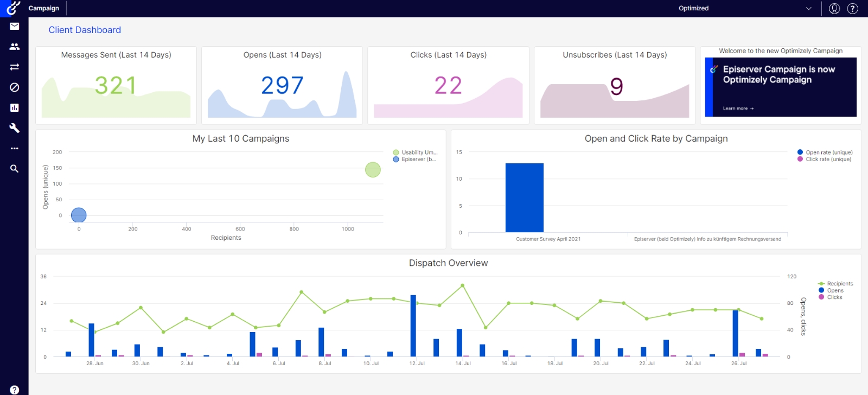The height and width of the screenshot is (395, 868).
Task: Click the Dispatch Overview title
Action: 449,263
